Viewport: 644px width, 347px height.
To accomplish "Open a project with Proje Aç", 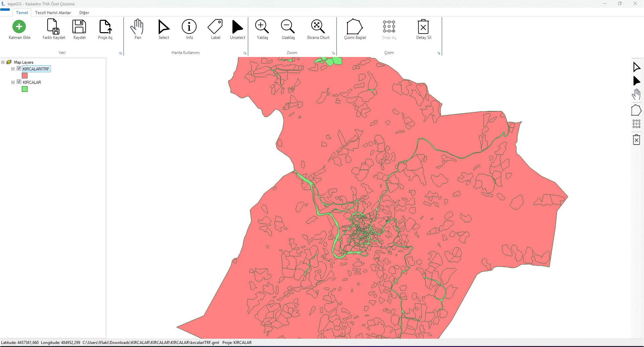I will pos(105,27).
